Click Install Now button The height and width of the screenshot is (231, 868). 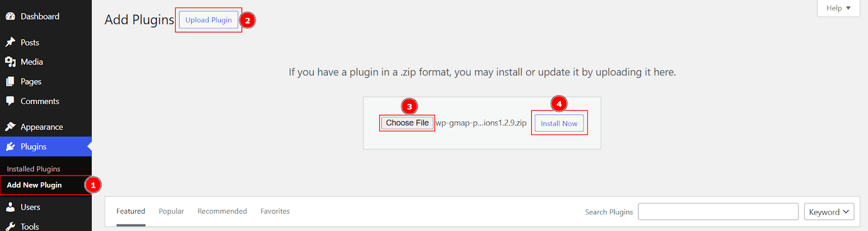559,124
